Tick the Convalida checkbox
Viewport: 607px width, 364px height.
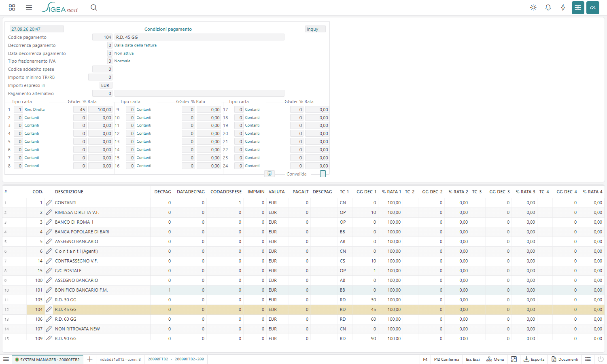[323, 174]
